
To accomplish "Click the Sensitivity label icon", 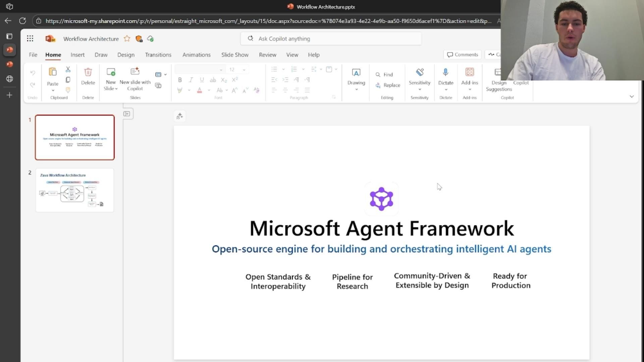I will (419, 72).
